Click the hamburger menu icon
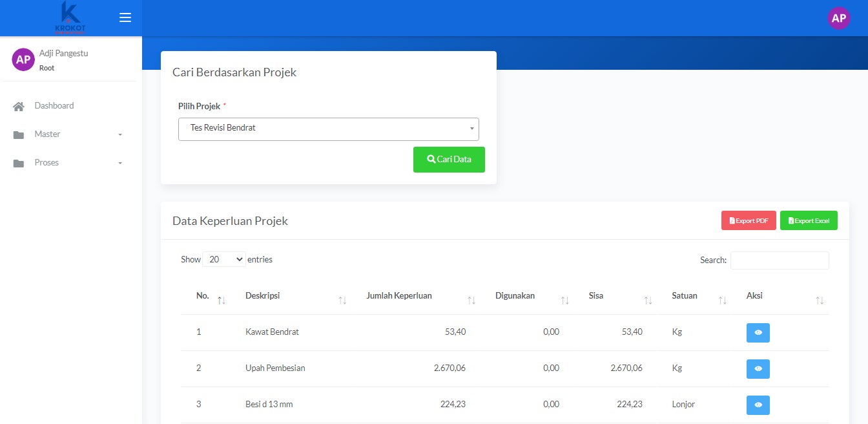 click(x=125, y=18)
